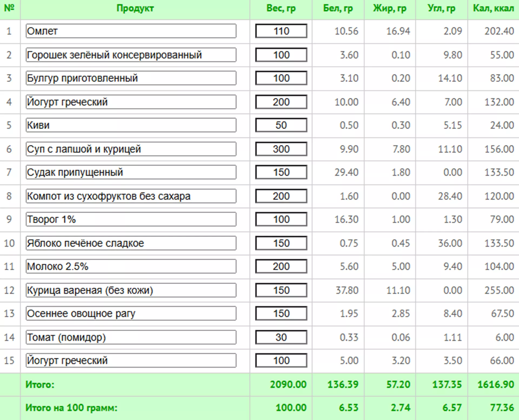
Task: Select the weight field for Киви
Action: (x=281, y=125)
